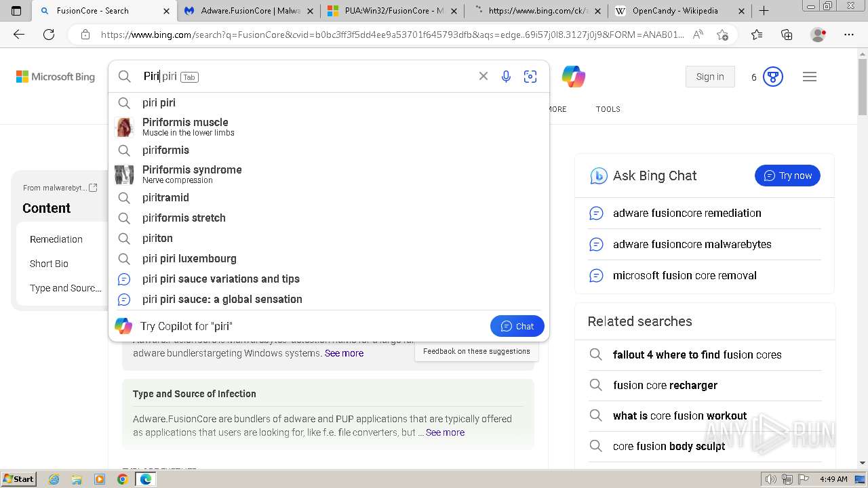Launch Chrome from the taskbar

(122, 479)
